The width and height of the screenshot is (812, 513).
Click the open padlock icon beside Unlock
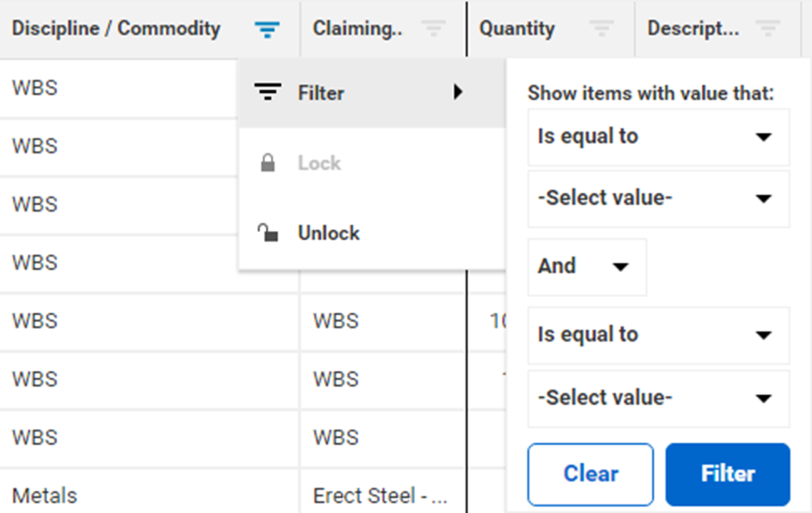coord(268,233)
